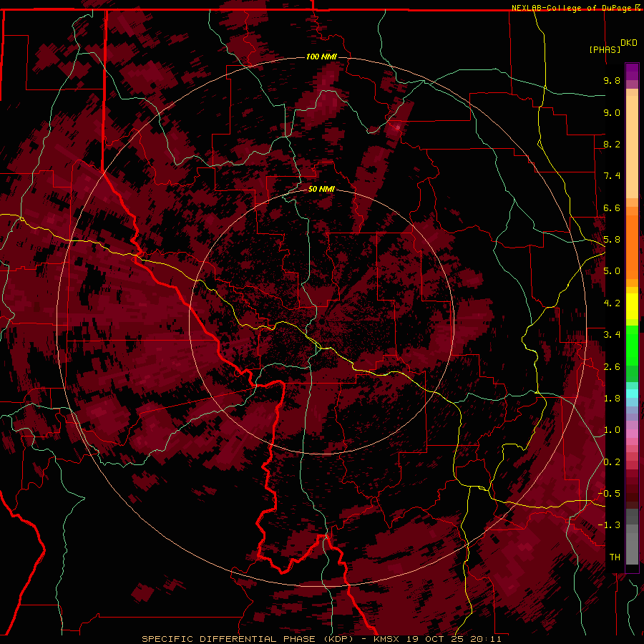Pick the orange segment of color scale
This screenshot has width=644, height=644.
[x=632, y=246]
